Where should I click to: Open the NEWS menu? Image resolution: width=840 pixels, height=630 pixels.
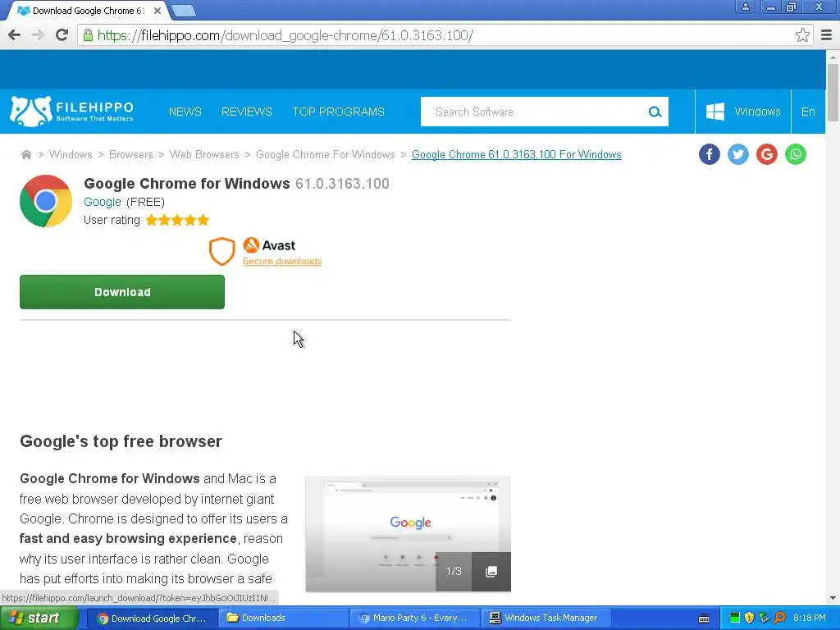(185, 112)
